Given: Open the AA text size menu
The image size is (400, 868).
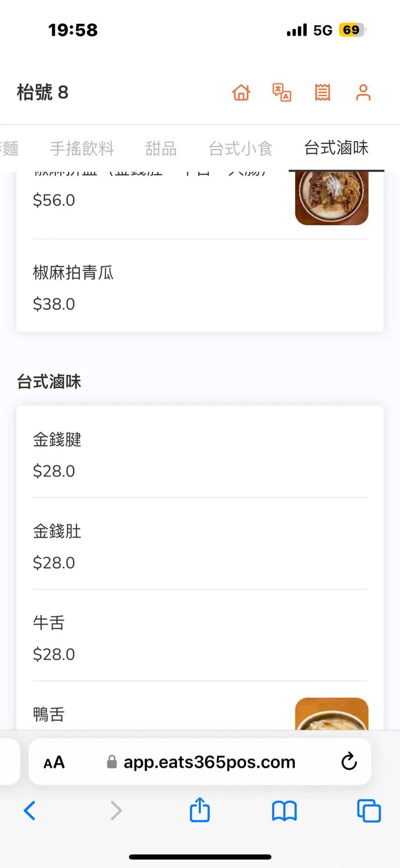Looking at the screenshot, I should coord(54,762).
